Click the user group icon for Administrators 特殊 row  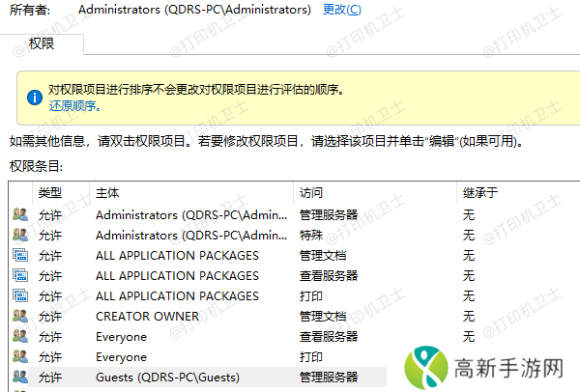(20, 235)
